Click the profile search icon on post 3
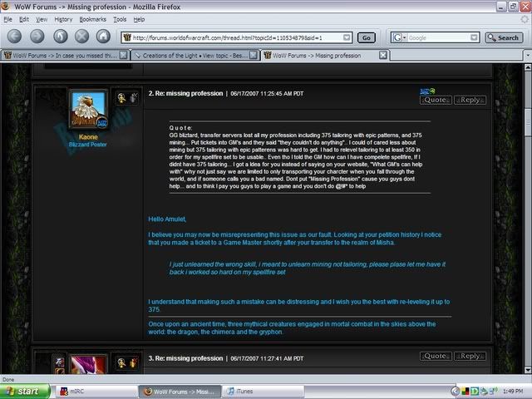 pyautogui.click(x=121, y=363)
